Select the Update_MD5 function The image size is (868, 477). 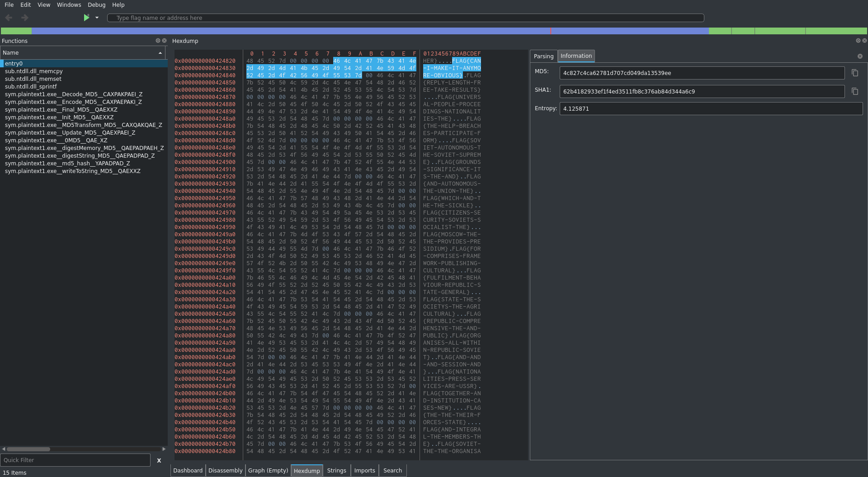click(x=84, y=133)
